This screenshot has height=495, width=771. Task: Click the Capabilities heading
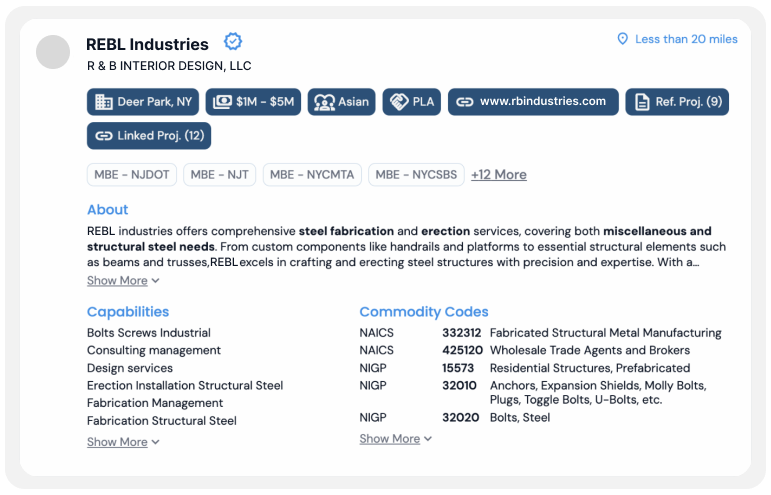pos(128,312)
